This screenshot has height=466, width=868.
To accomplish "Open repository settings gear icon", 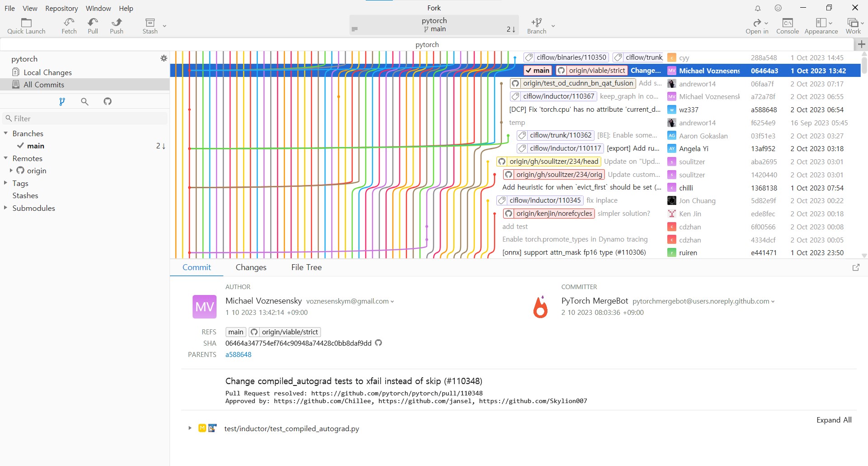I will (164, 58).
